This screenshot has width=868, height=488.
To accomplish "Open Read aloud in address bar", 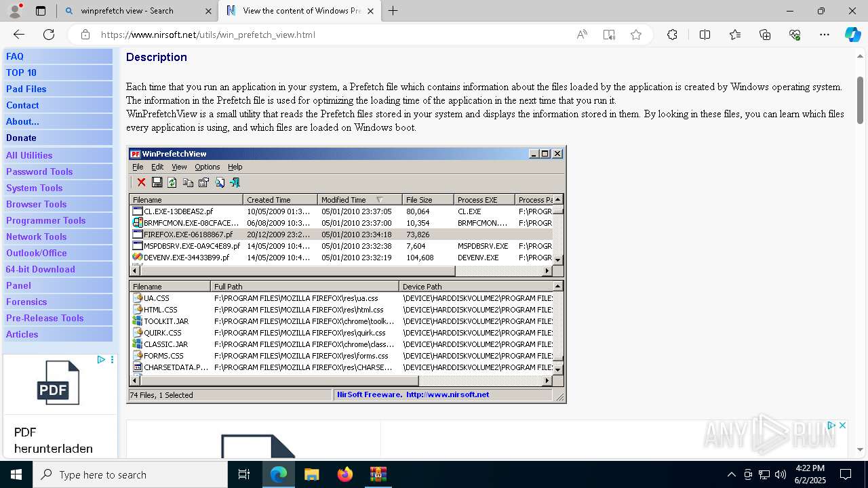I will click(582, 35).
